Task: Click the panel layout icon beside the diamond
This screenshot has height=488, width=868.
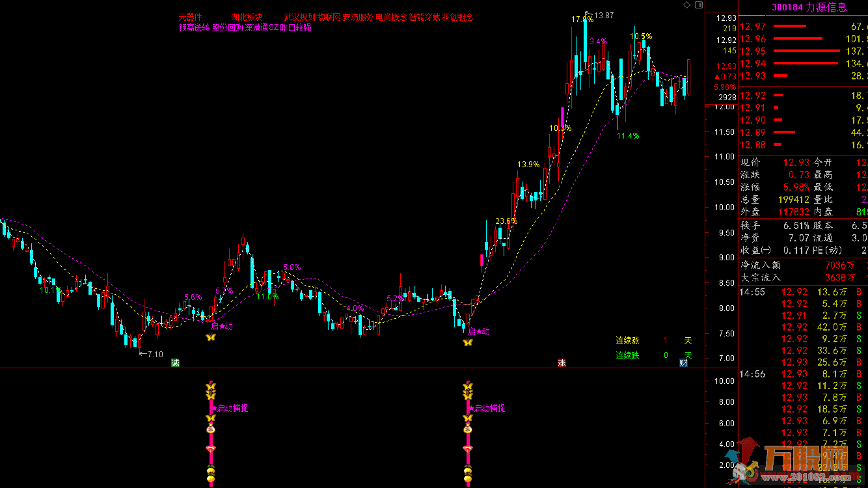Action: coord(698,5)
